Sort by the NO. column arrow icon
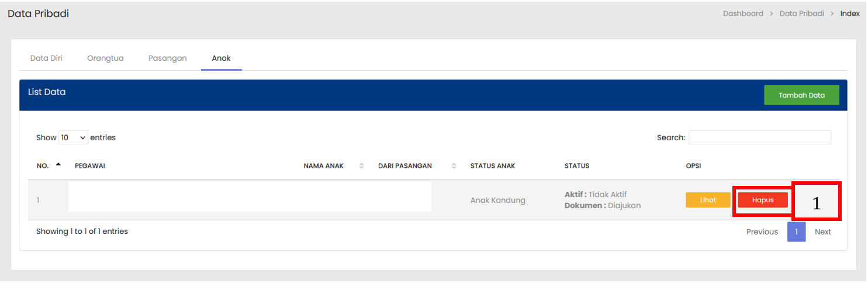 [x=58, y=165]
